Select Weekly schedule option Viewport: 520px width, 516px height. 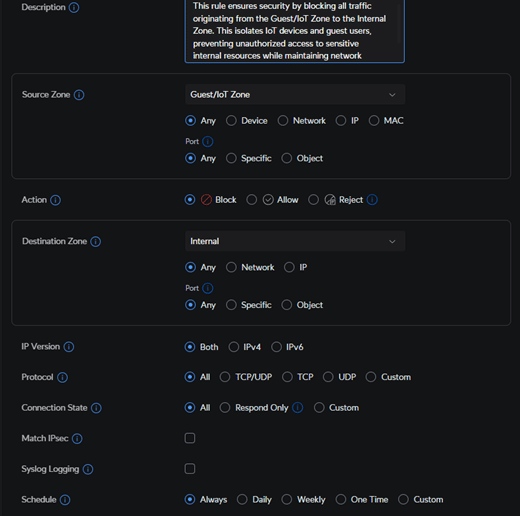pyautogui.click(x=287, y=499)
